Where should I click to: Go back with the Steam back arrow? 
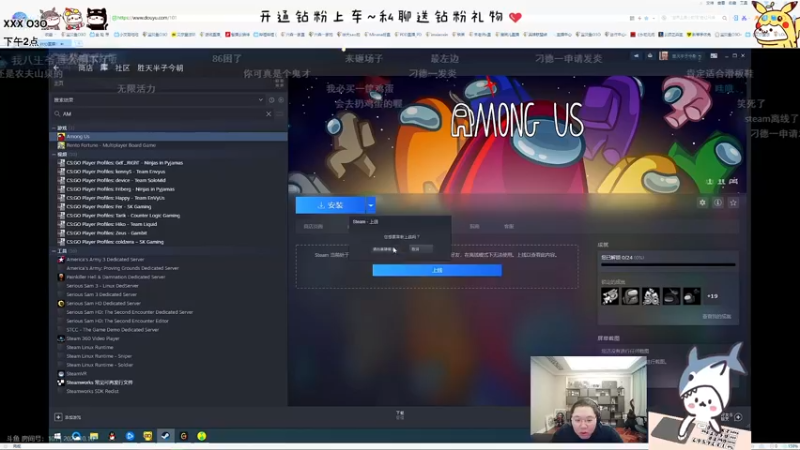(x=56, y=68)
